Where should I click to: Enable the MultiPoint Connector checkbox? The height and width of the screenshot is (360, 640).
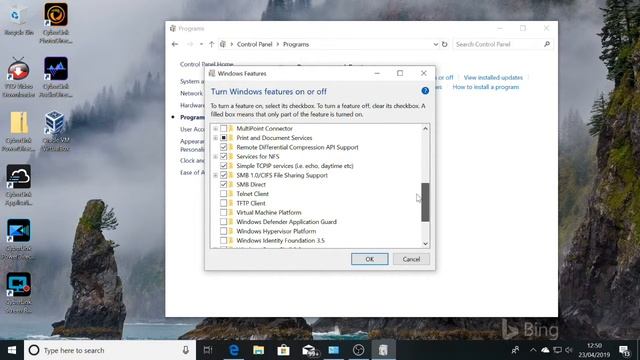click(x=224, y=129)
